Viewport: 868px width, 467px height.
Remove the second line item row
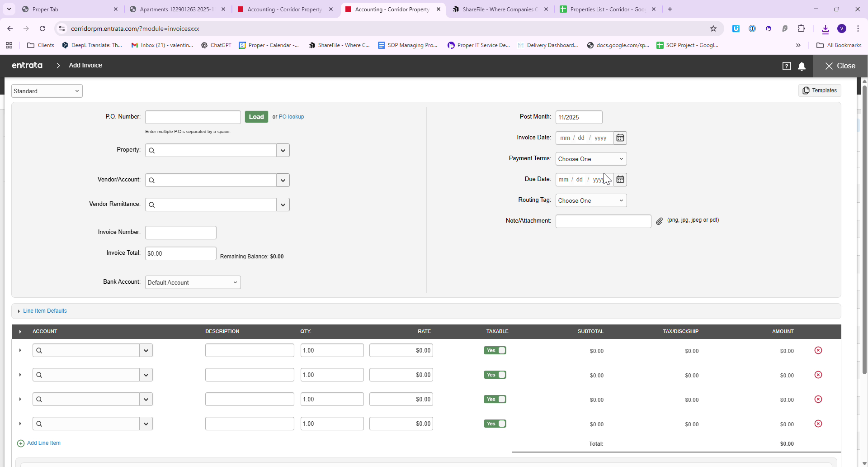(818, 375)
